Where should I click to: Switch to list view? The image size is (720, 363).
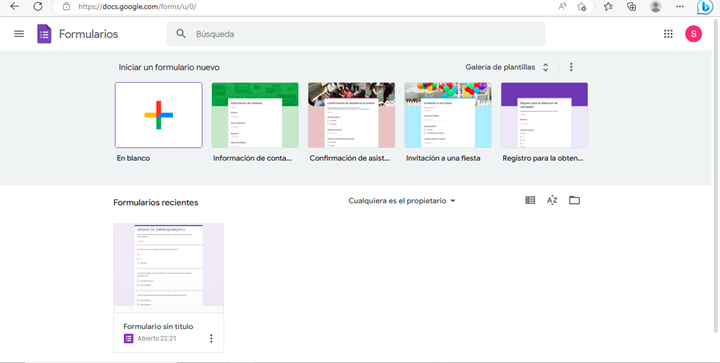click(x=530, y=200)
